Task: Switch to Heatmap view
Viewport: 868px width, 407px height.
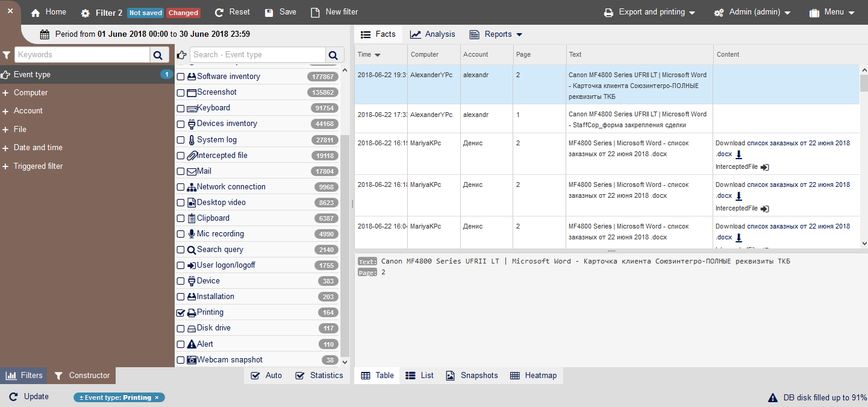Action: (533, 376)
